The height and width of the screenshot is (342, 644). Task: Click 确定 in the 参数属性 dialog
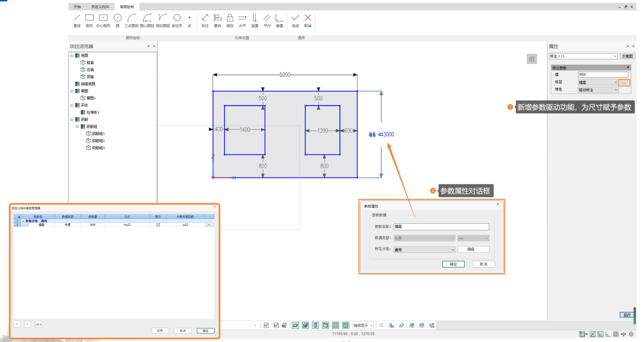point(453,264)
